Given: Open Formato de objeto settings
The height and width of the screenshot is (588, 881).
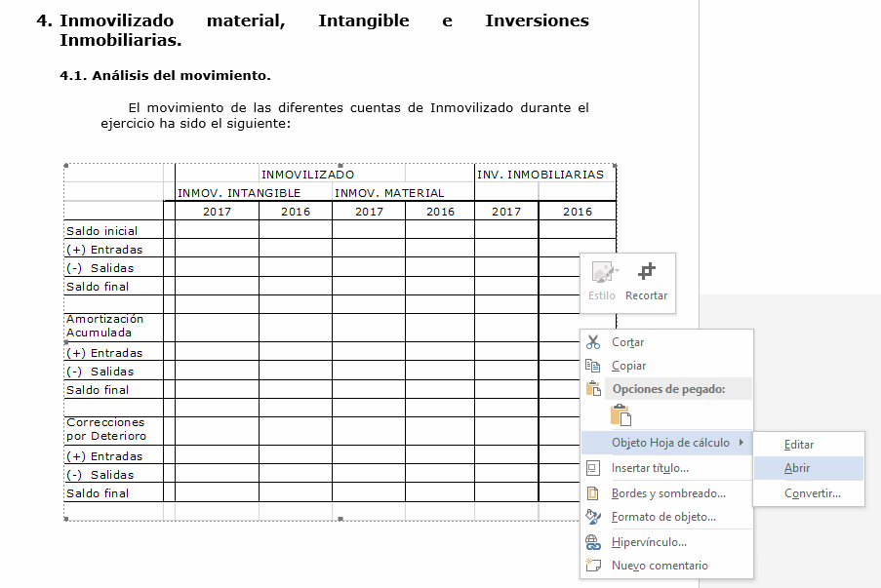Looking at the screenshot, I should coord(662,517).
